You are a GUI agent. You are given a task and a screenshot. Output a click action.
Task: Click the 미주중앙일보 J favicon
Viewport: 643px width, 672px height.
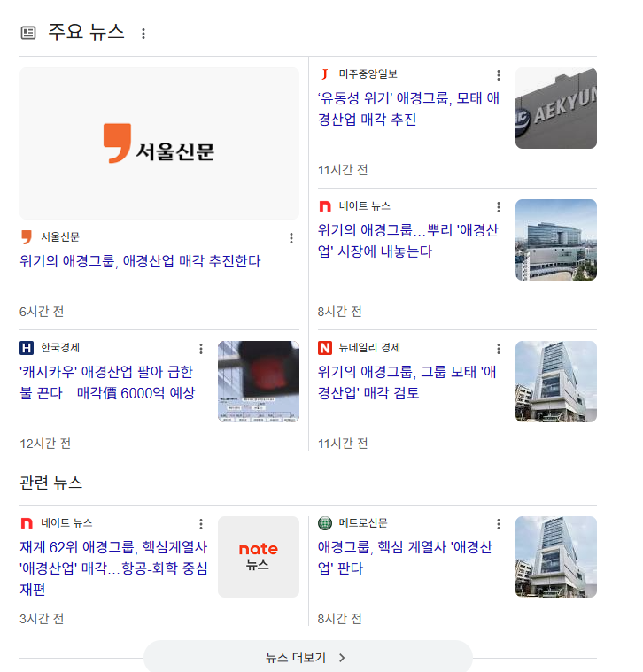click(x=325, y=74)
